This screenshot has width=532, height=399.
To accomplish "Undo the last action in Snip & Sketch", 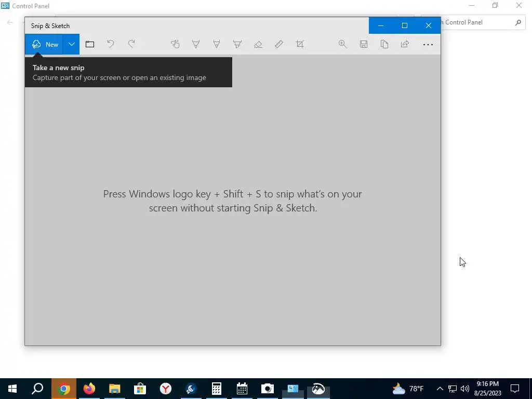I will pos(111,44).
